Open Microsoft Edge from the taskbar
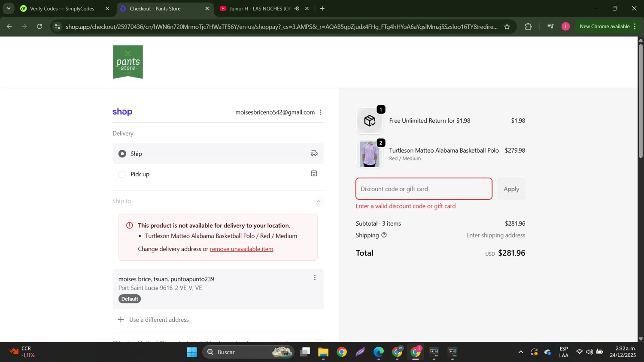The image size is (644, 362). (x=378, y=352)
